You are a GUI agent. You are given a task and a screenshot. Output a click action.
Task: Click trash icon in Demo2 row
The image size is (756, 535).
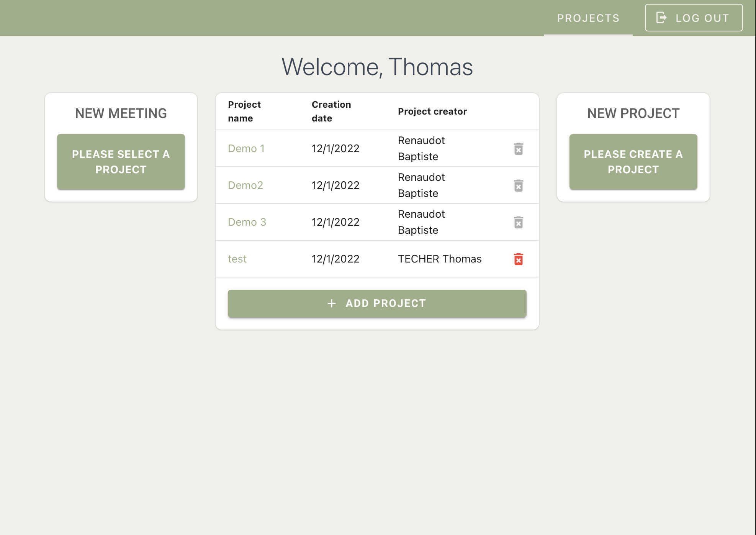pos(518,185)
